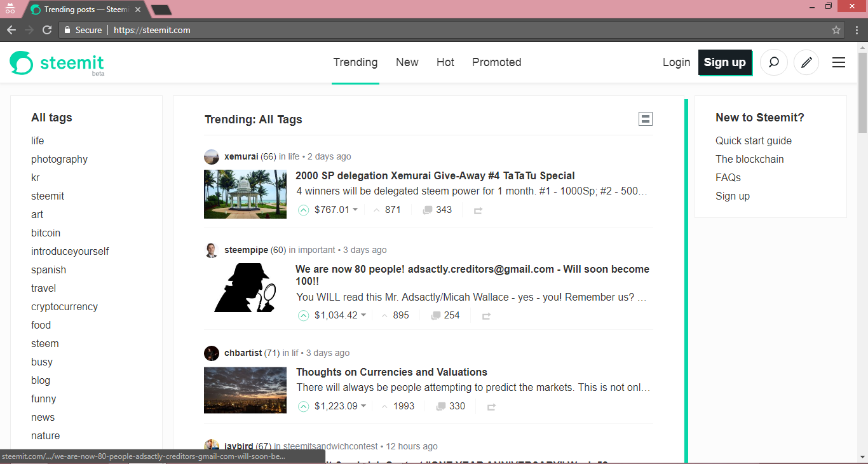Image resolution: width=868 pixels, height=464 pixels.
Task: Select the bitcoin tag
Action: [46, 233]
